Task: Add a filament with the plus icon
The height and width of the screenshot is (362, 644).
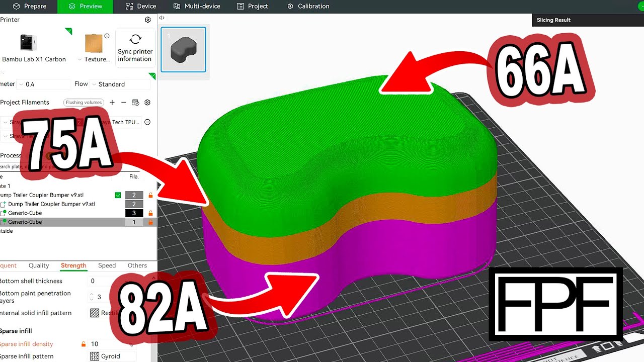Action: coord(112,103)
